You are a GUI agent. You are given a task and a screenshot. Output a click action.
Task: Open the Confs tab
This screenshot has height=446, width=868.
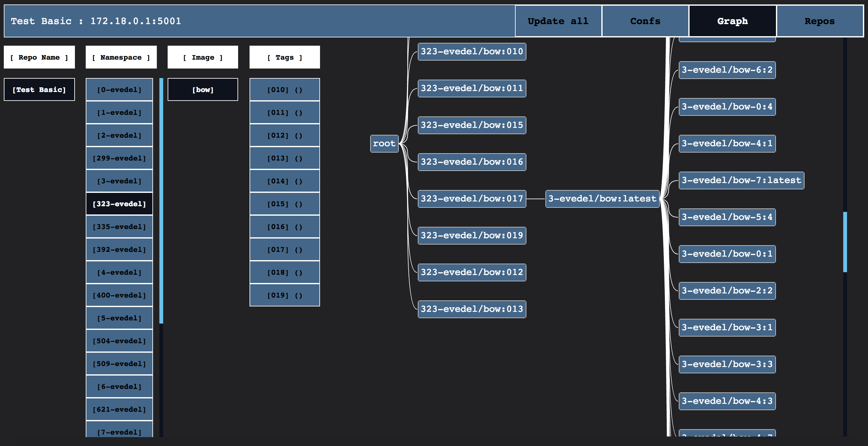[x=645, y=21]
